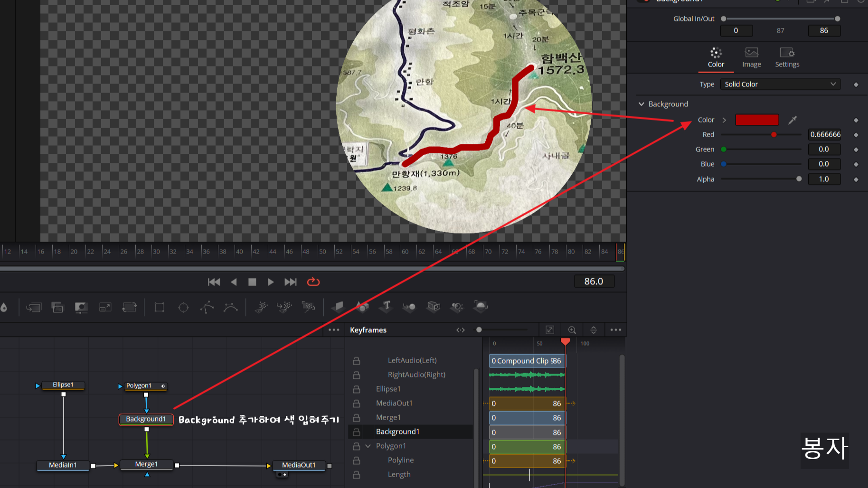868x488 pixels.
Task: Expand the Color control arrow
Action: click(724, 120)
